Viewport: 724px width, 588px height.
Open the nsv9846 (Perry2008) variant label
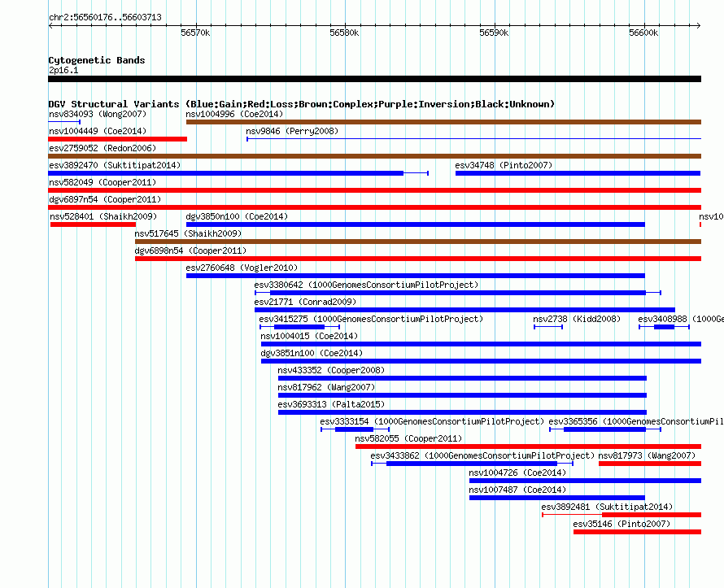[292, 131]
